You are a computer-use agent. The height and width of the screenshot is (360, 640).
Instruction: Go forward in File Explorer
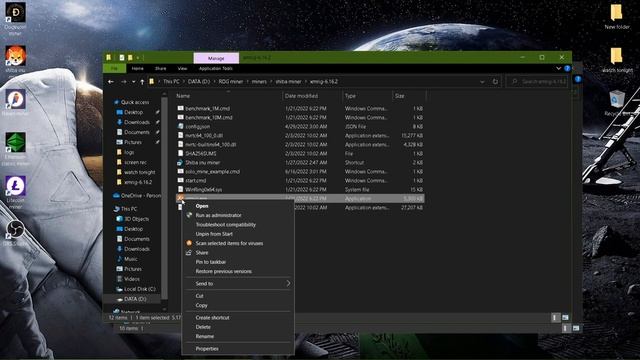[x=123, y=82]
